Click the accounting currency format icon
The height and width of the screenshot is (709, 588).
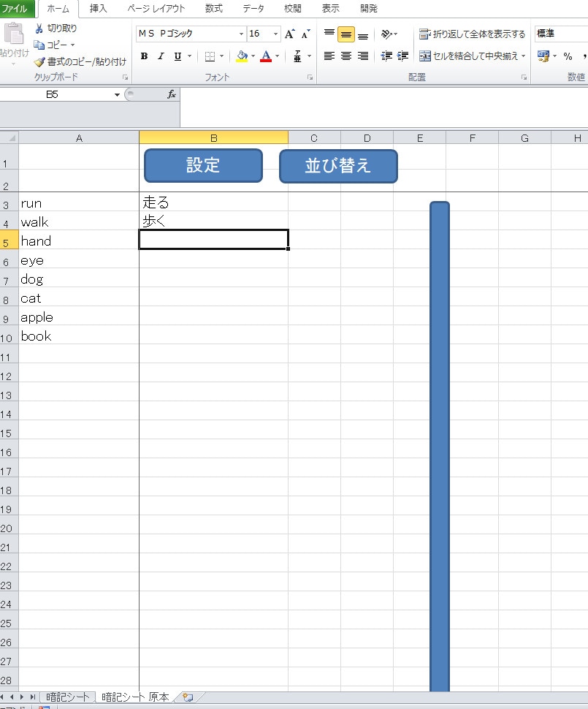point(543,56)
